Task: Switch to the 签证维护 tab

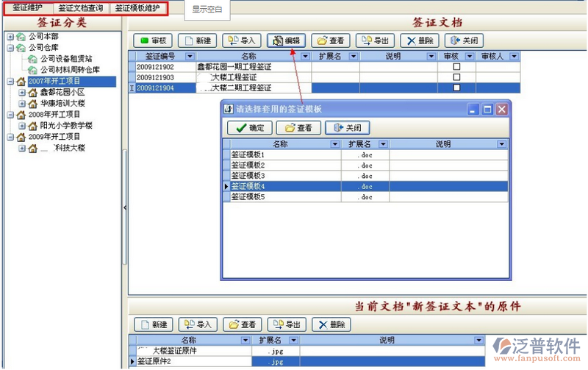Action: (x=27, y=8)
